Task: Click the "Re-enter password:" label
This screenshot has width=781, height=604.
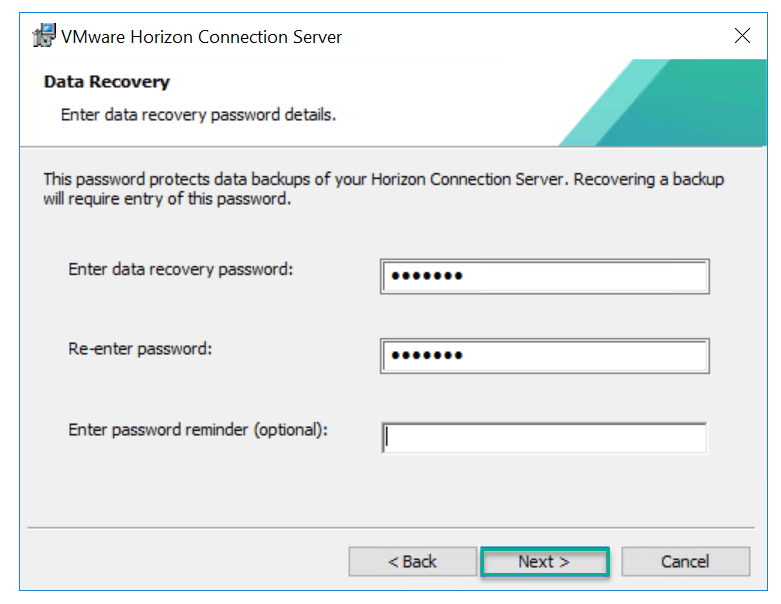Action: [141, 349]
